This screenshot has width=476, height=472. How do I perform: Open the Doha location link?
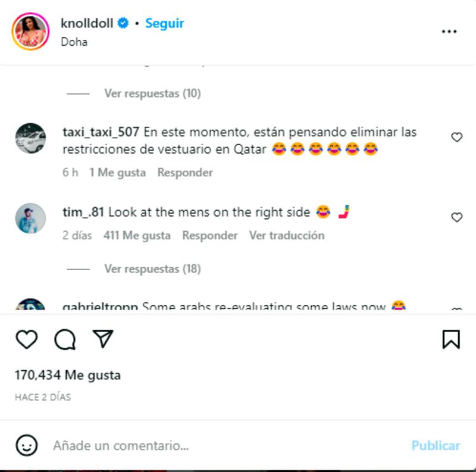click(x=74, y=42)
